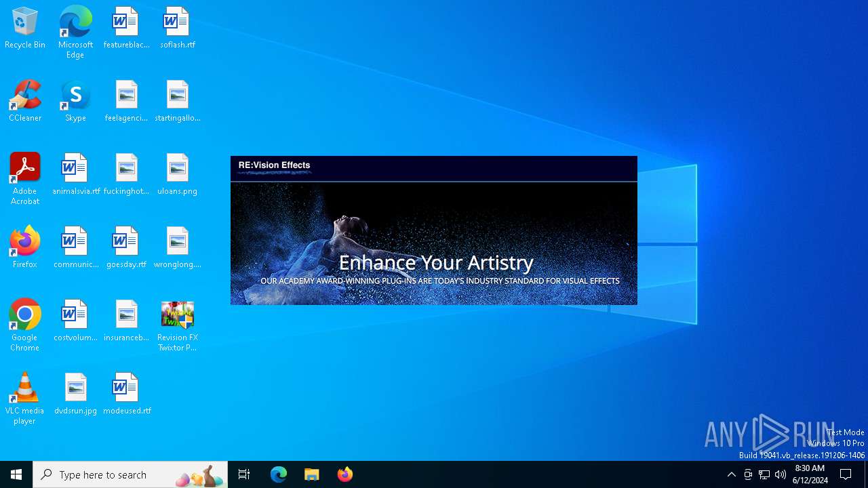Show hidden system tray icons
Viewport: 868px width, 488px height.
pos(731,474)
